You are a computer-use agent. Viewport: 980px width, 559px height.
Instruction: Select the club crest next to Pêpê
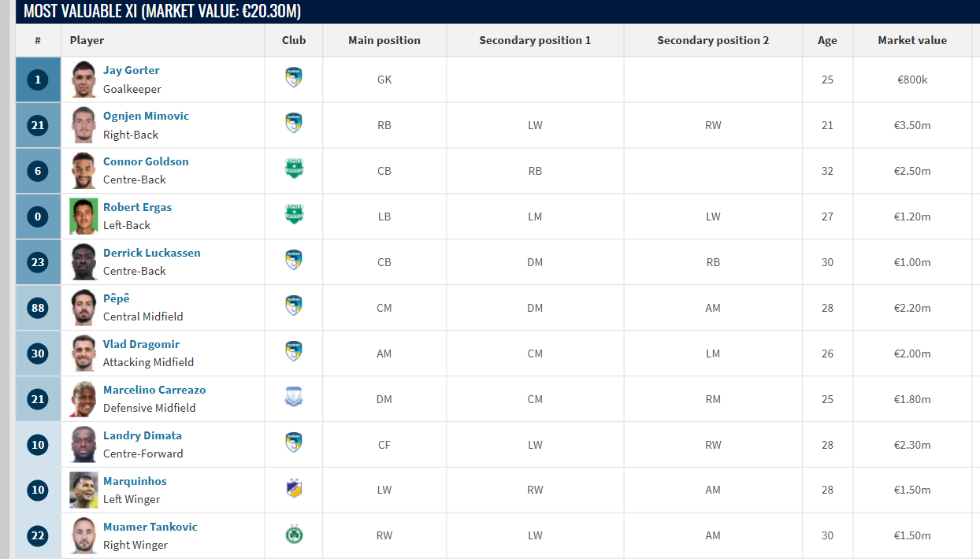pos(294,306)
